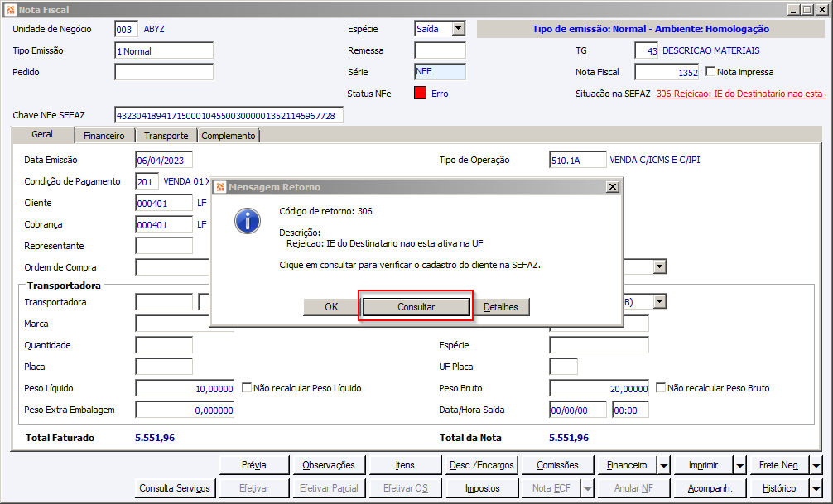Viewport: 833px width, 504px height.
Task: Click the blue information icon in dialog
Action: [248, 221]
